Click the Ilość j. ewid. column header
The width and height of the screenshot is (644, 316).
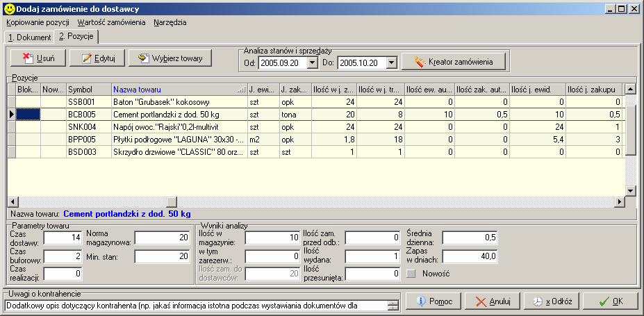537,90
